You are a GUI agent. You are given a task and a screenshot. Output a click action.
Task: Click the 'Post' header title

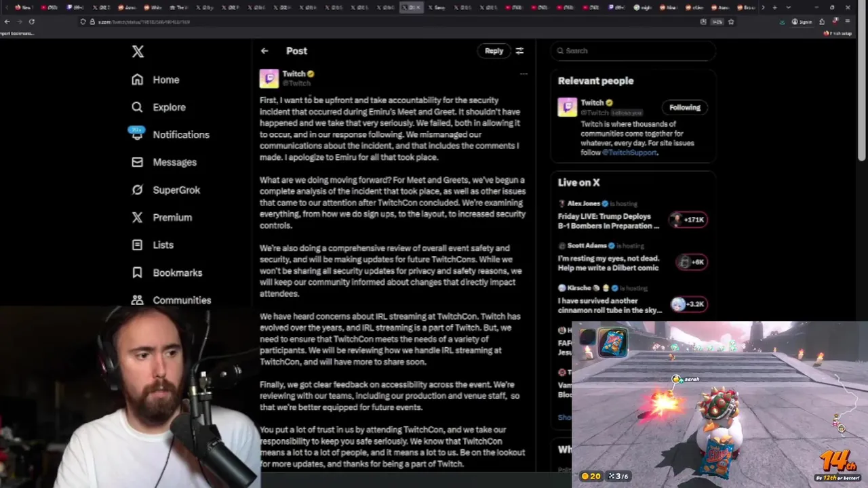[x=296, y=51]
